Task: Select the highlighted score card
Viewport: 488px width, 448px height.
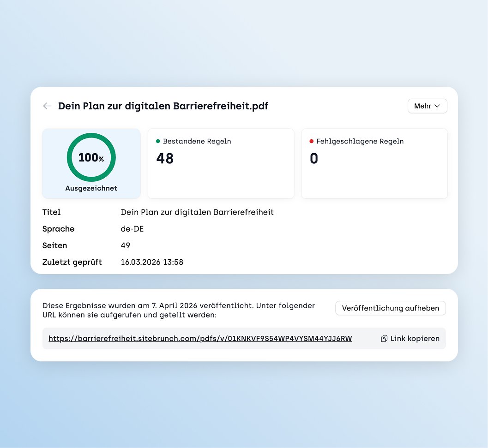Action: [x=91, y=163]
